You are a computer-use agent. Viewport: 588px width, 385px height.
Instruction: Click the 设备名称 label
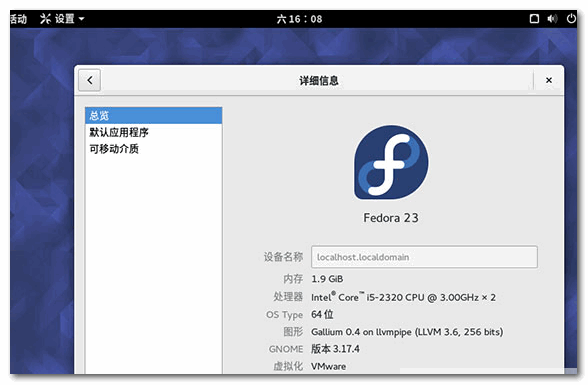point(283,257)
